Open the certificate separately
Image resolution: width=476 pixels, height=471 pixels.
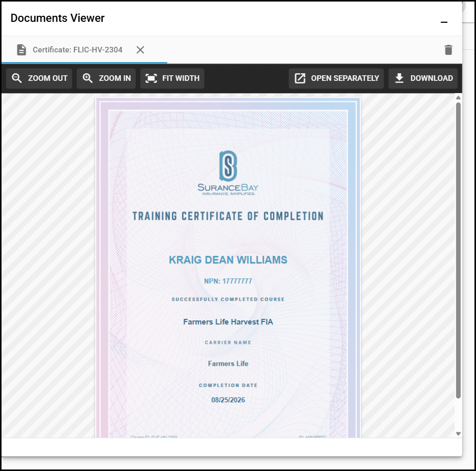(x=336, y=78)
